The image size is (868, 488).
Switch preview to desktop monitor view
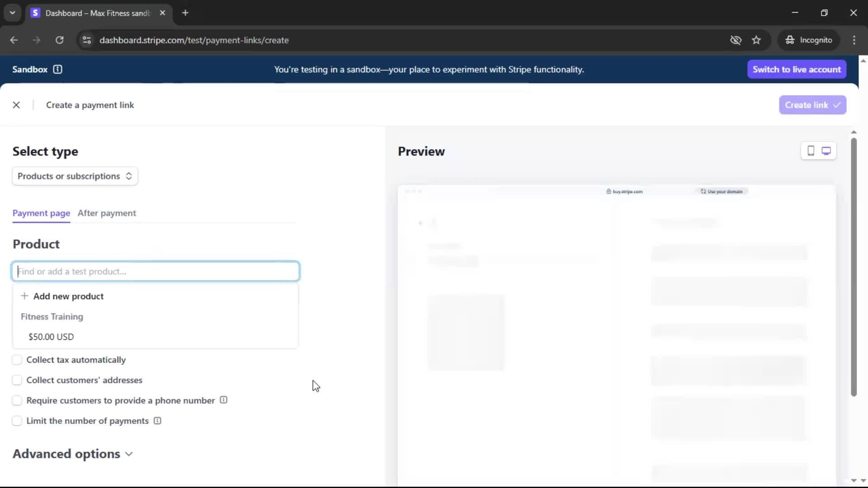tap(826, 151)
